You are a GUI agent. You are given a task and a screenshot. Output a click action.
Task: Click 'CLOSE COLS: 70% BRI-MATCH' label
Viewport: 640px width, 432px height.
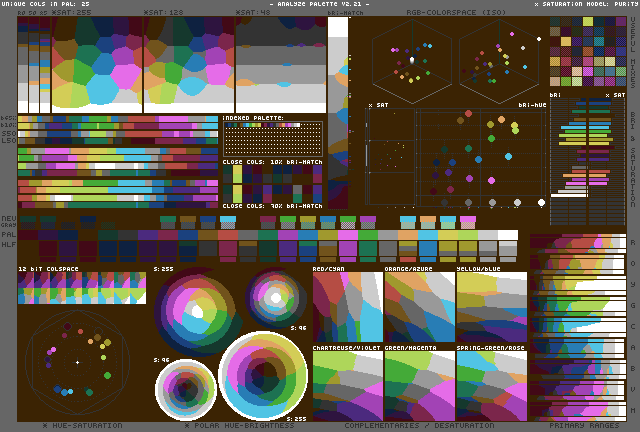(x=272, y=206)
